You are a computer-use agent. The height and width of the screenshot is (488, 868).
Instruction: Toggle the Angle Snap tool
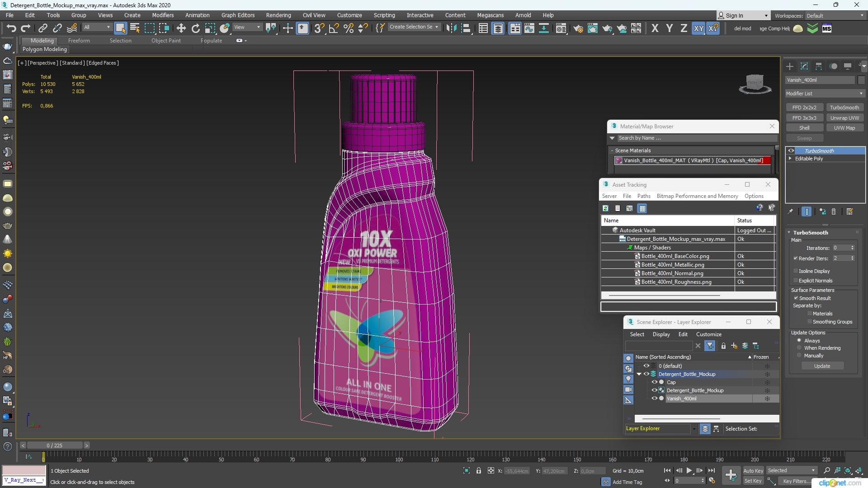334,28
